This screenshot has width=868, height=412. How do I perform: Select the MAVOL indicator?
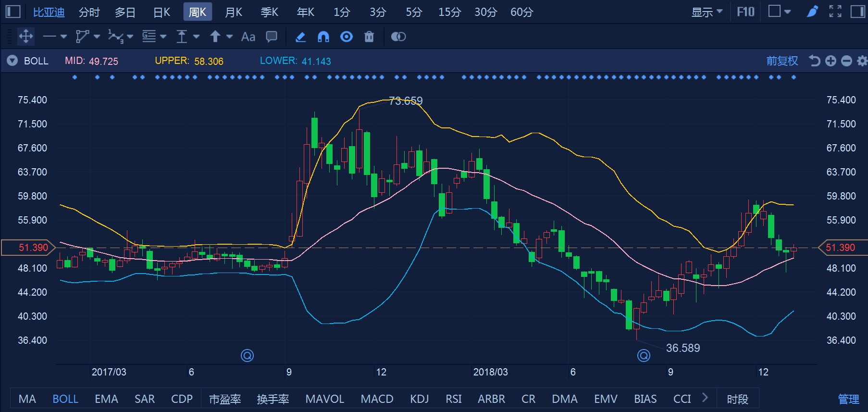click(x=325, y=399)
